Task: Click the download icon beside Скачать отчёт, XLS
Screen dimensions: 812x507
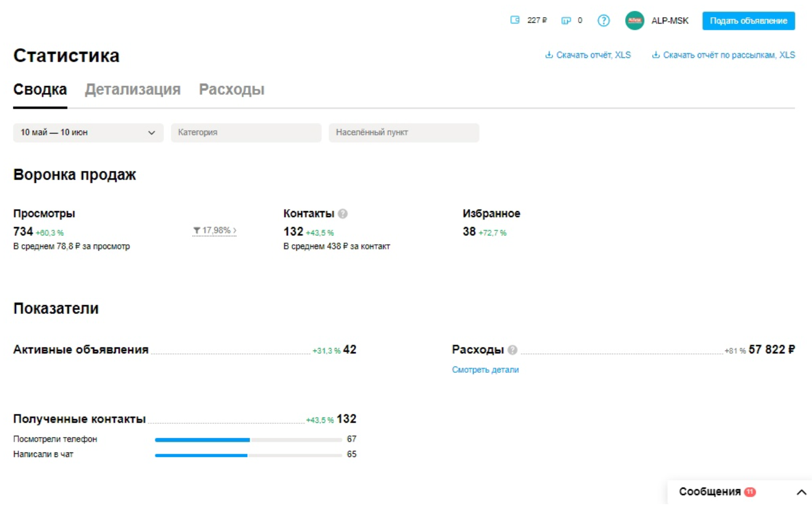Action: 549,55
